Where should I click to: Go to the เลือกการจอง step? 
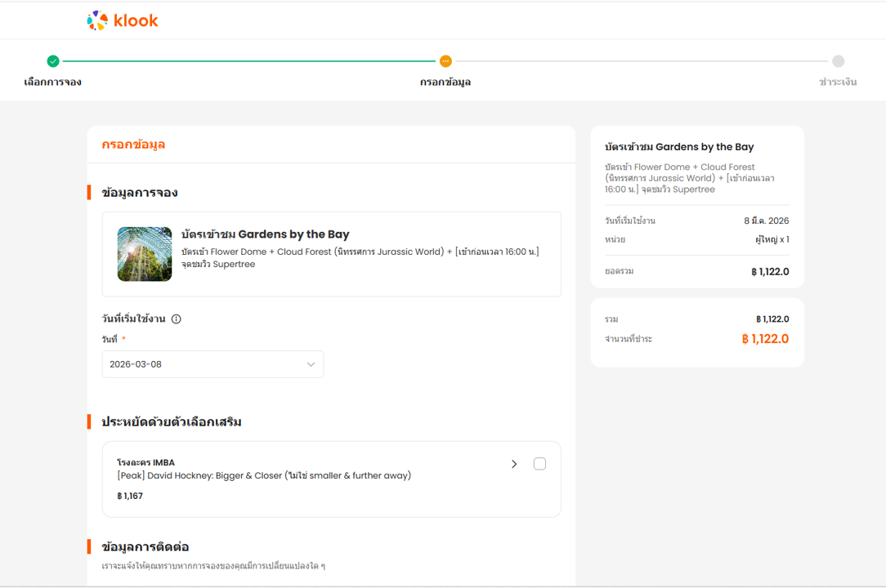point(53,82)
